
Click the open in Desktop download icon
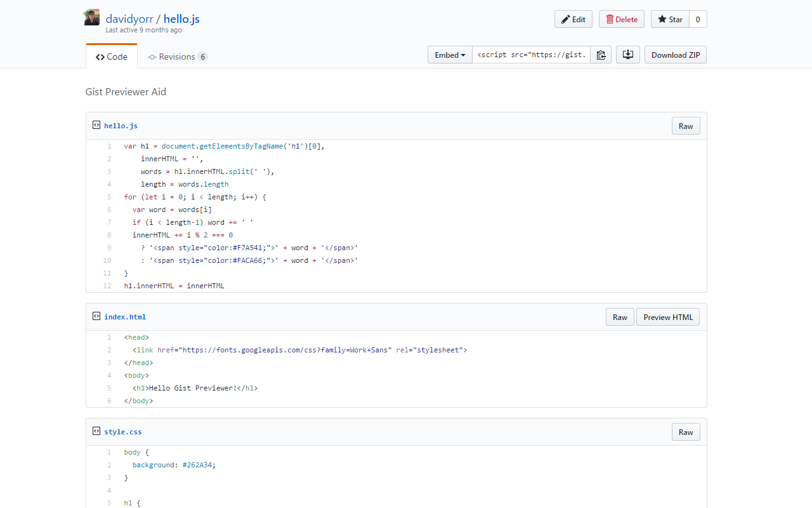tap(627, 55)
